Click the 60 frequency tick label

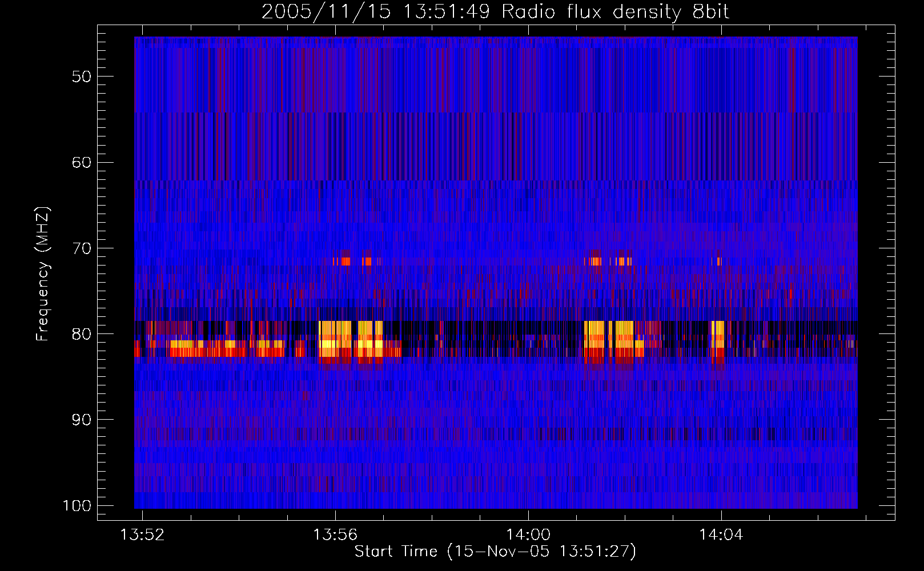pos(82,162)
